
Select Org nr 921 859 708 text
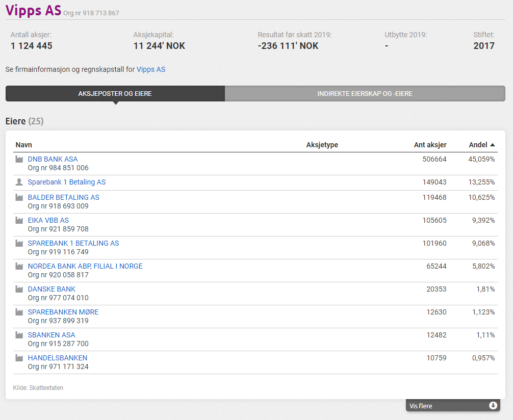click(58, 229)
